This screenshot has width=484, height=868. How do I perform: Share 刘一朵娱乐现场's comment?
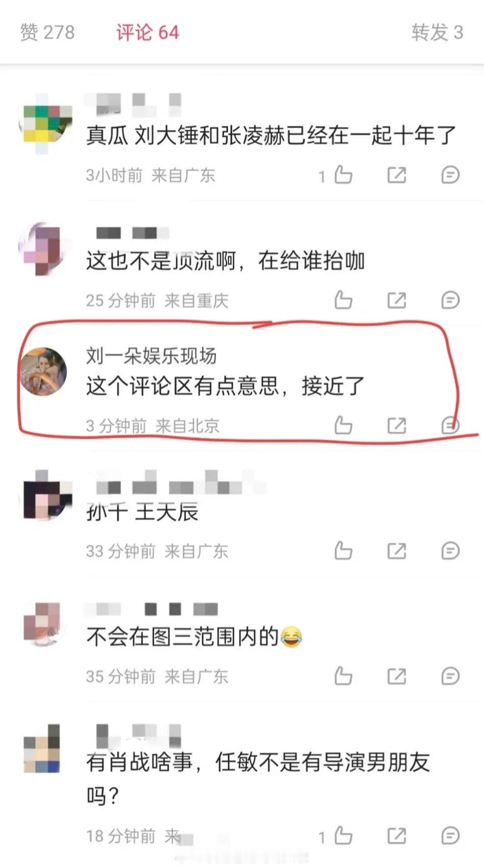[x=397, y=425]
